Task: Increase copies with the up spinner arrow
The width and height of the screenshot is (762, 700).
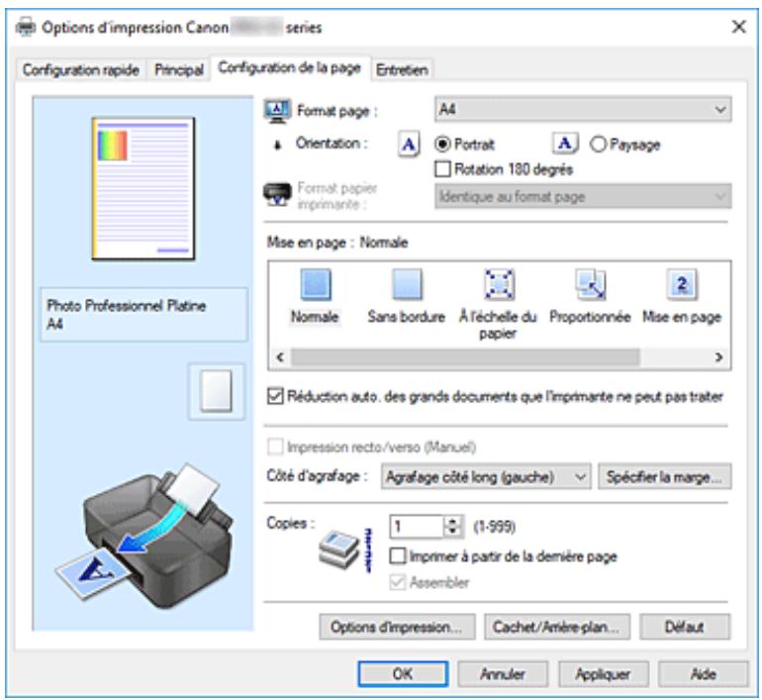Action: point(453,521)
